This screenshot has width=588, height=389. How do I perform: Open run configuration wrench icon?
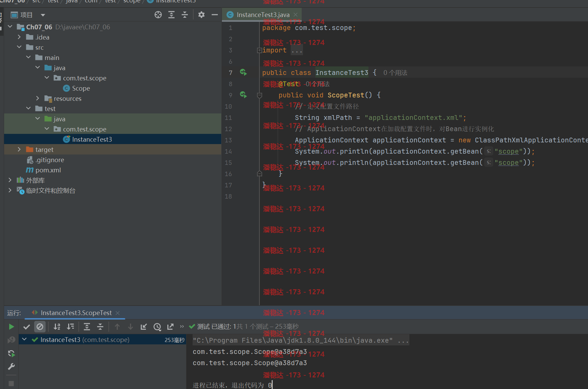point(11,367)
